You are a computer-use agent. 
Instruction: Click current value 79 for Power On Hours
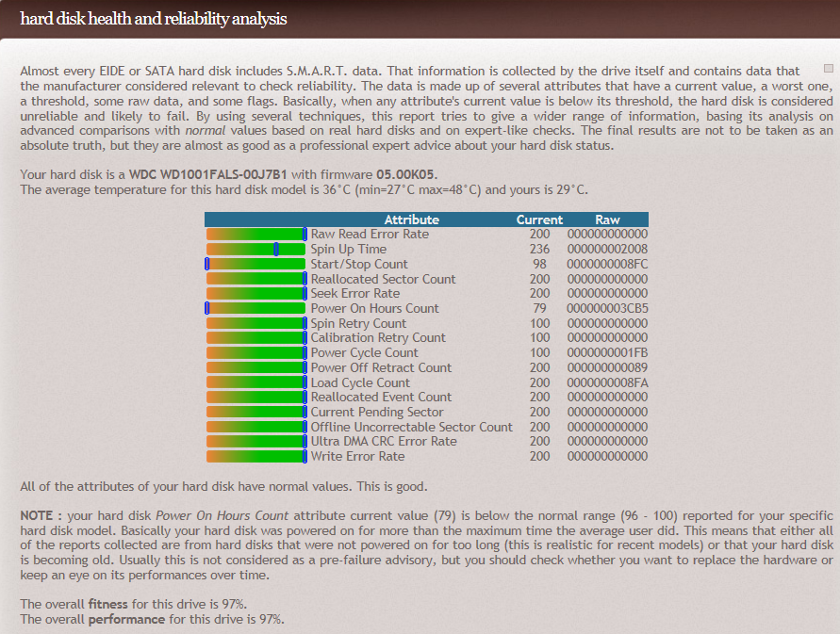pos(539,308)
